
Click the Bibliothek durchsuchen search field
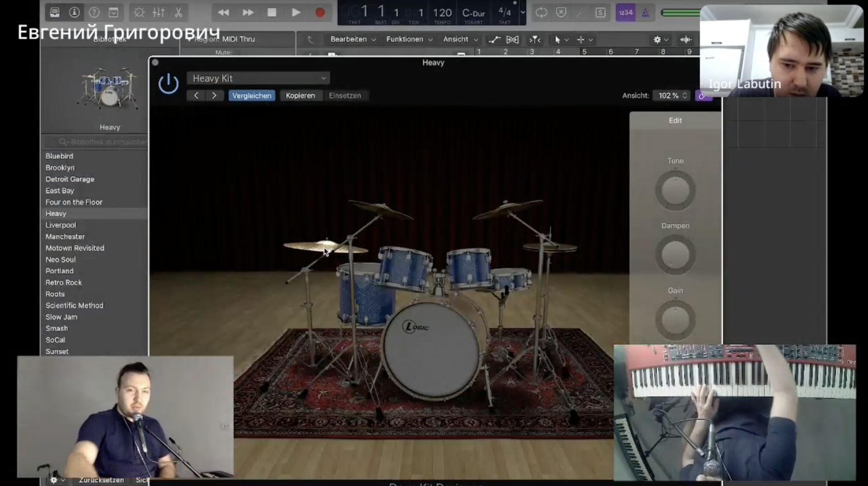(96, 142)
